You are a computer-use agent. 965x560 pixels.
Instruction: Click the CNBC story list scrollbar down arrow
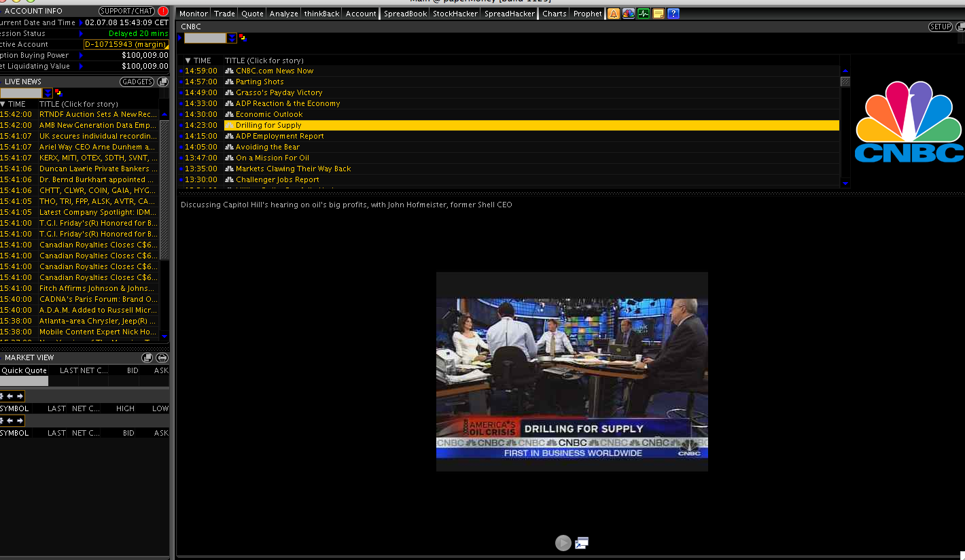(x=845, y=183)
